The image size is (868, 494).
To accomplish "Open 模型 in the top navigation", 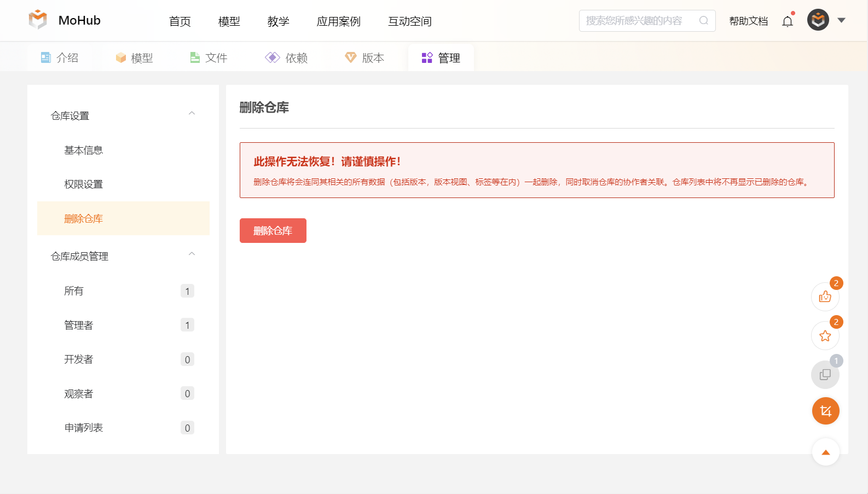I will 229,21.
